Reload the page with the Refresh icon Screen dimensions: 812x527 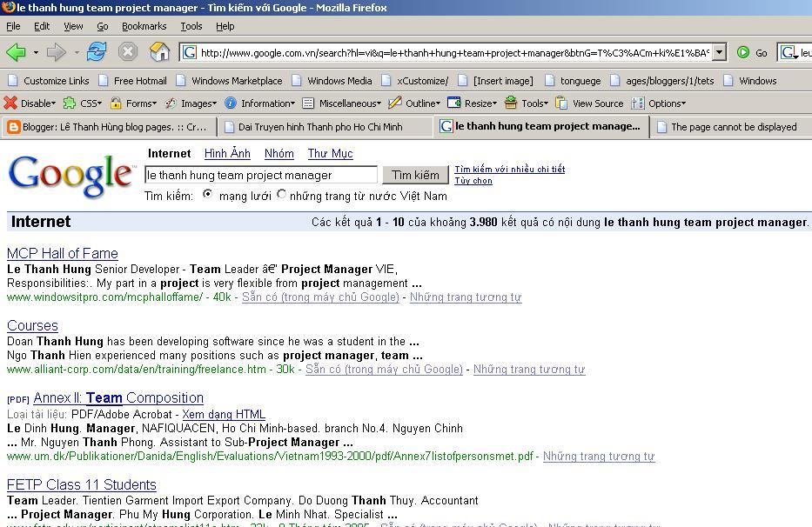pos(97,52)
